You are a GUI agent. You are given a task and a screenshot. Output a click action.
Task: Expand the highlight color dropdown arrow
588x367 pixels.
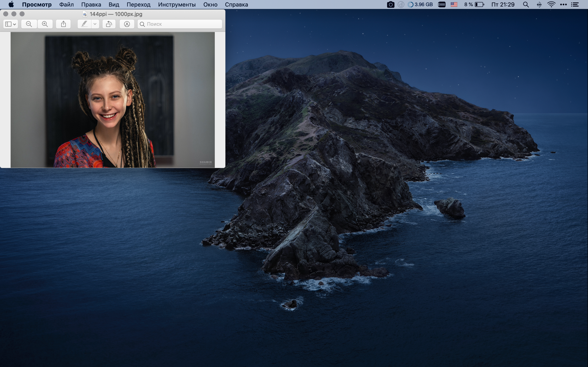point(95,24)
